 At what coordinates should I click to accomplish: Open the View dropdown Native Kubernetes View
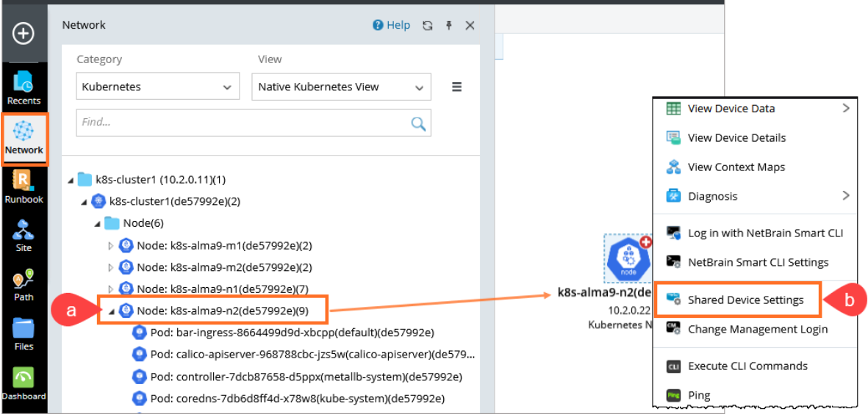pos(341,87)
